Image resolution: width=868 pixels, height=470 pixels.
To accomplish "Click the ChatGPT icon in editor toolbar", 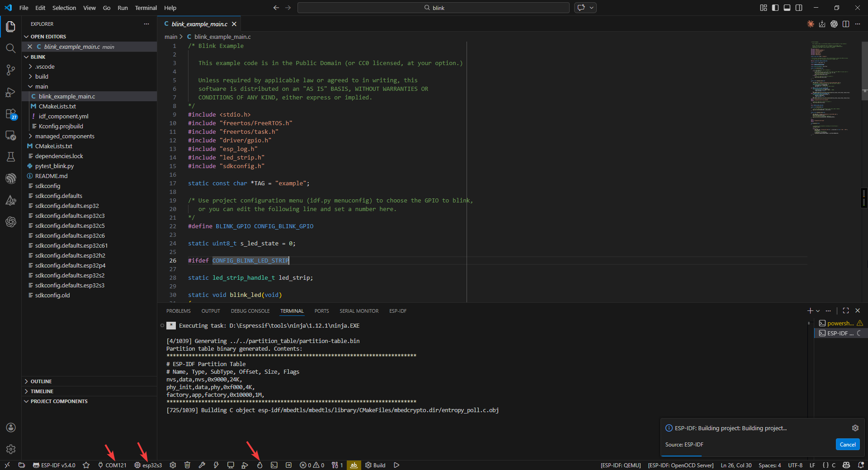I will coord(834,24).
